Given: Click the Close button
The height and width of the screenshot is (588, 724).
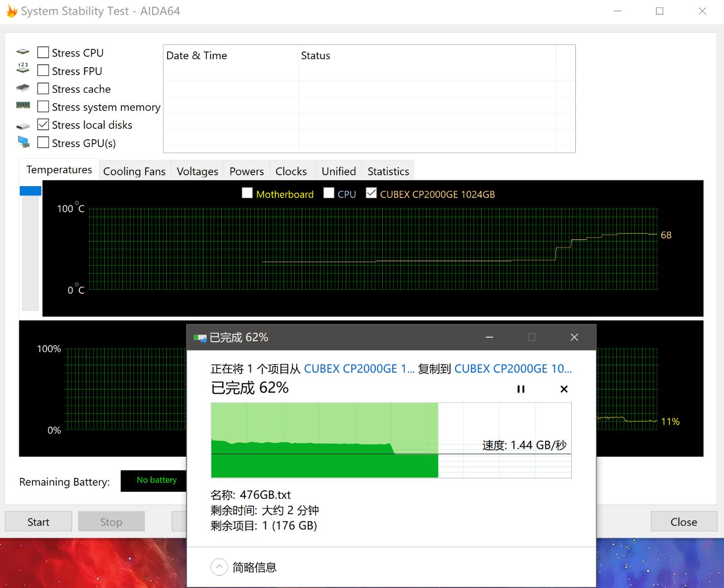Looking at the screenshot, I should pos(684,521).
